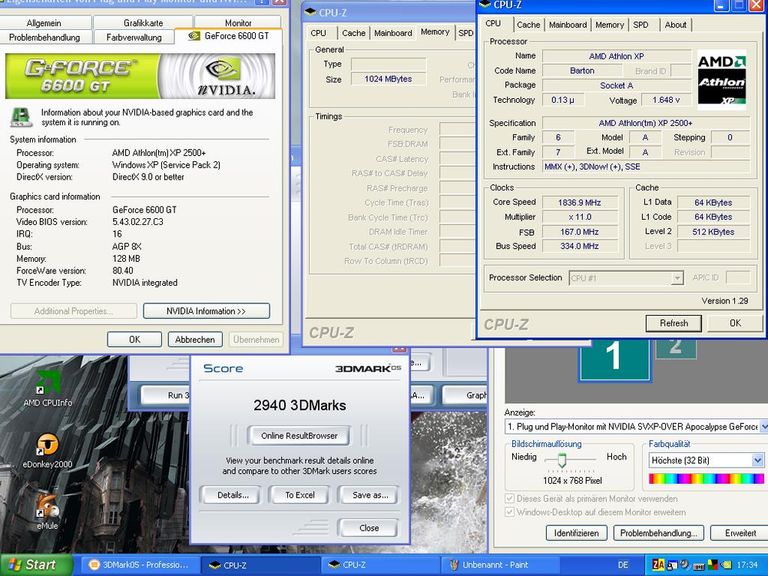Viewport: 768px width, 576px height.
Task: Click Problembehandlung... button in display settings
Action: tap(659, 533)
